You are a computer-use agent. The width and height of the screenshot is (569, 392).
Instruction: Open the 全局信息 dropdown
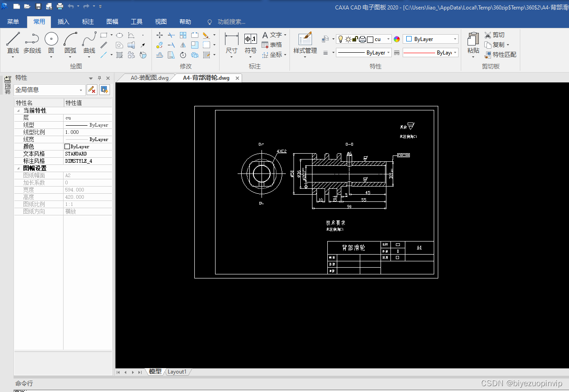(81, 90)
